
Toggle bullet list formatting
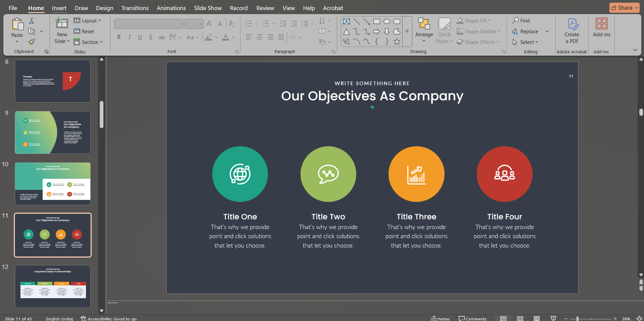pos(248,23)
